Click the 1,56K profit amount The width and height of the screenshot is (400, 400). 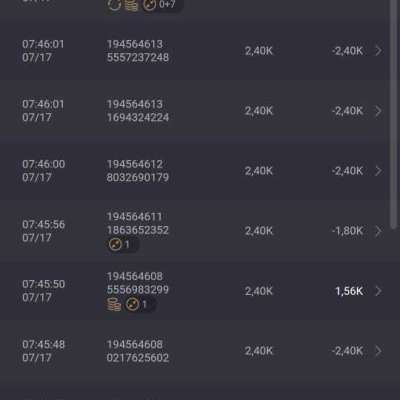tap(349, 291)
